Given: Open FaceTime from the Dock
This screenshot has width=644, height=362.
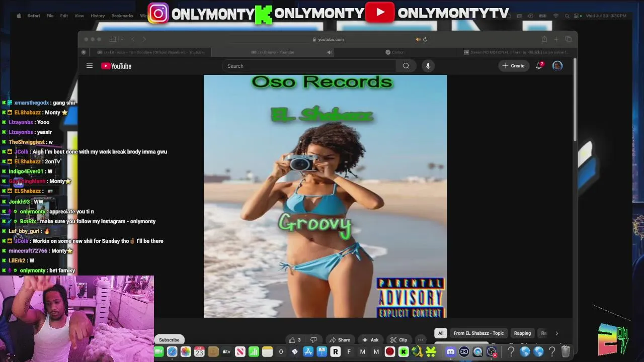Looking at the screenshot, I should click(x=159, y=352).
